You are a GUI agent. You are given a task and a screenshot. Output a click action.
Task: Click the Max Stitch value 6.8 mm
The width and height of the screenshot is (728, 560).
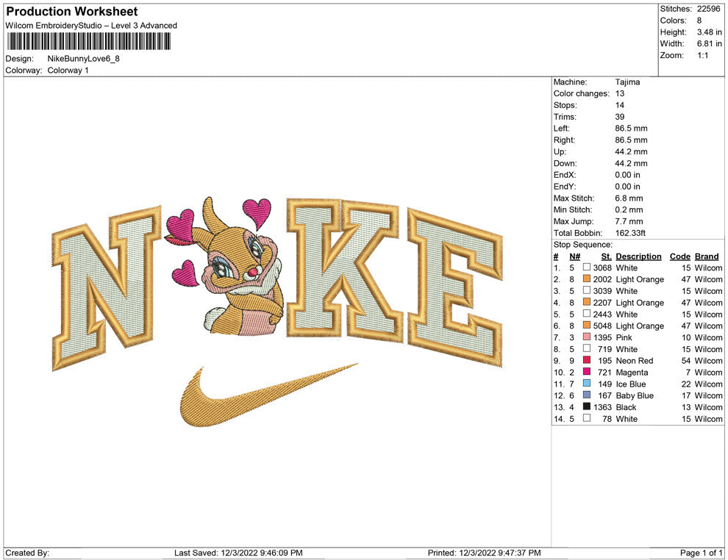coord(629,198)
